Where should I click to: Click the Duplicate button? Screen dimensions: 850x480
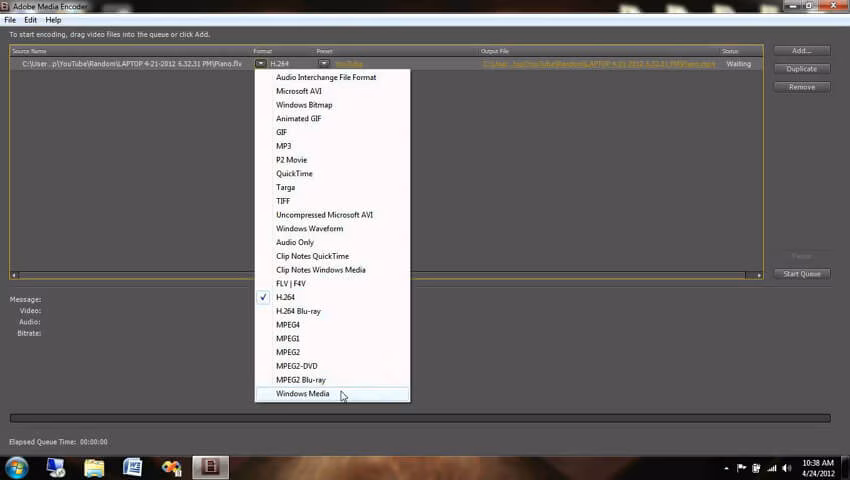(x=802, y=69)
